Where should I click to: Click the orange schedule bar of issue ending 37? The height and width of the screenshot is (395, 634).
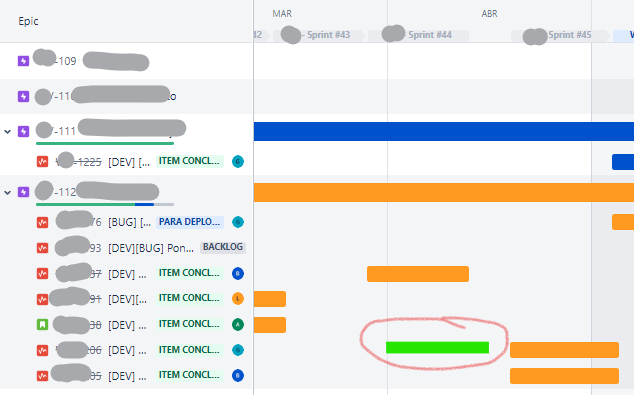[x=418, y=274]
